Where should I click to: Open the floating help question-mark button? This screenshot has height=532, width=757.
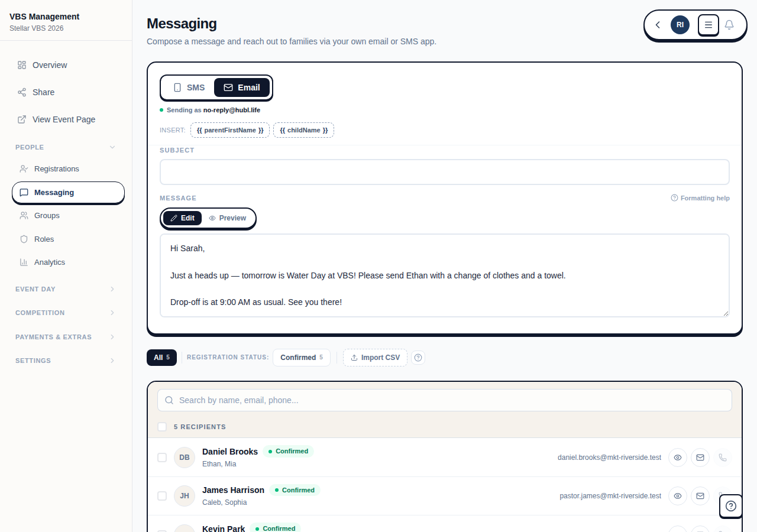click(730, 506)
